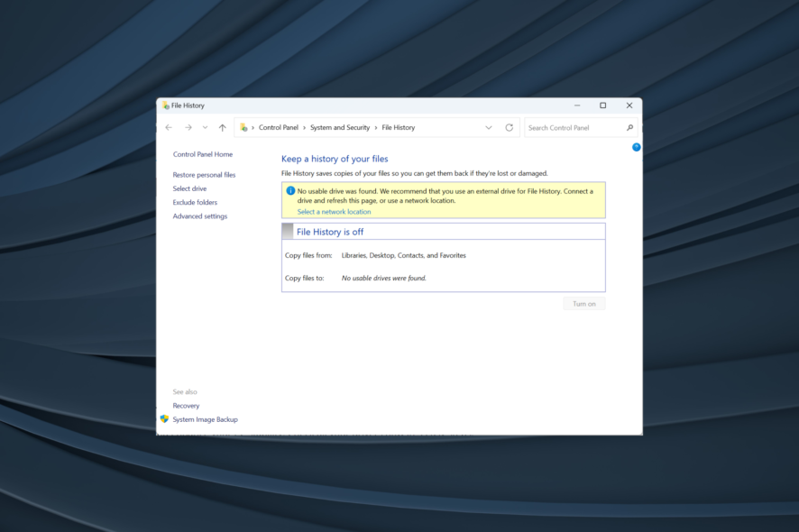Viewport: 799px width, 532px height.
Task: Click the up one level arrow
Action: point(223,127)
